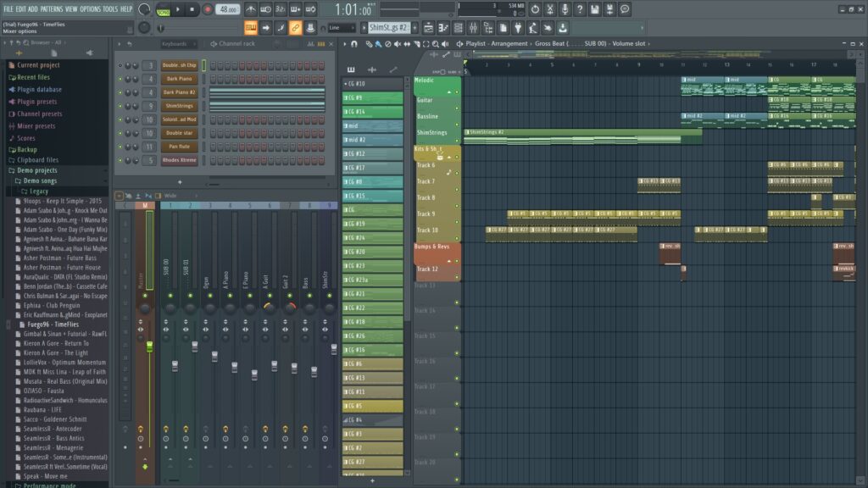The width and height of the screenshot is (868, 488).
Task: Mute the Pan flute channel
Action: pyautogui.click(x=120, y=147)
